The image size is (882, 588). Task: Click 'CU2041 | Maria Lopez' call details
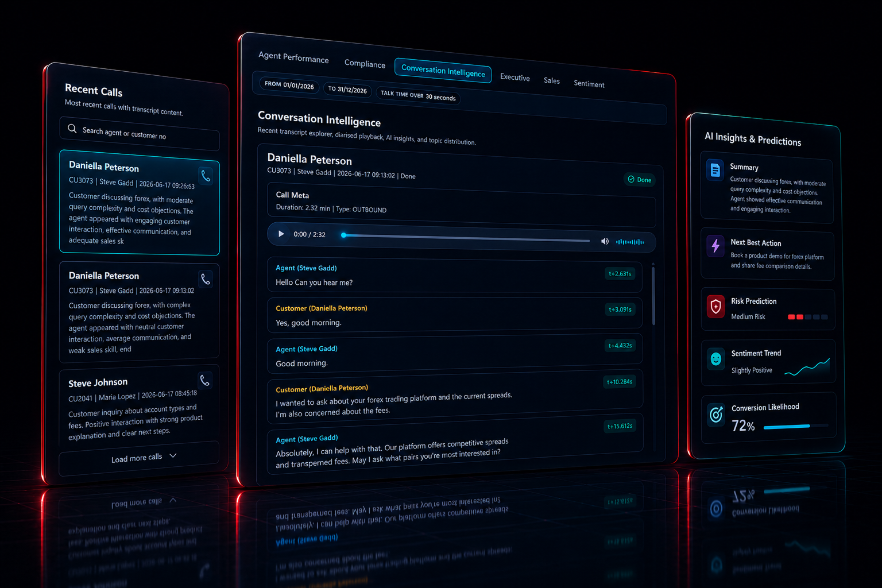click(x=133, y=396)
